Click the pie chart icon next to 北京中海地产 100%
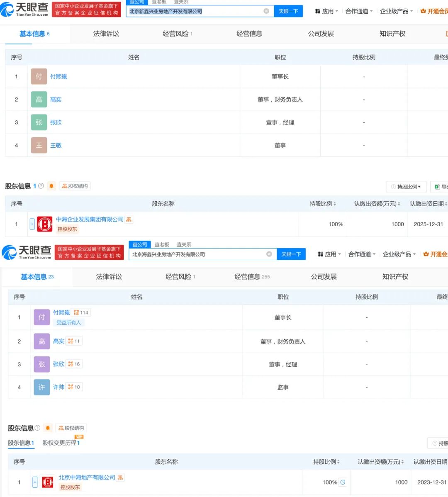448x497 pixels. tap(343, 482)
